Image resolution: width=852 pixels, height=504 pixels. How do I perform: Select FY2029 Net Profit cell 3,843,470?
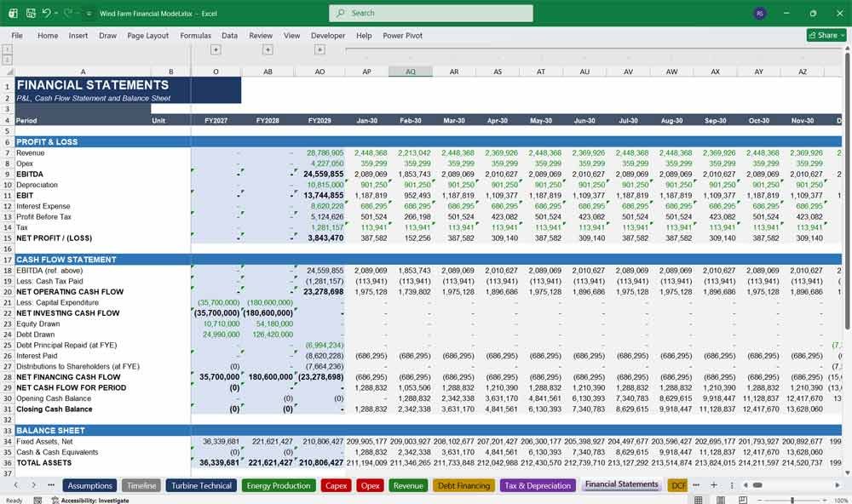[x=319, y=238]
